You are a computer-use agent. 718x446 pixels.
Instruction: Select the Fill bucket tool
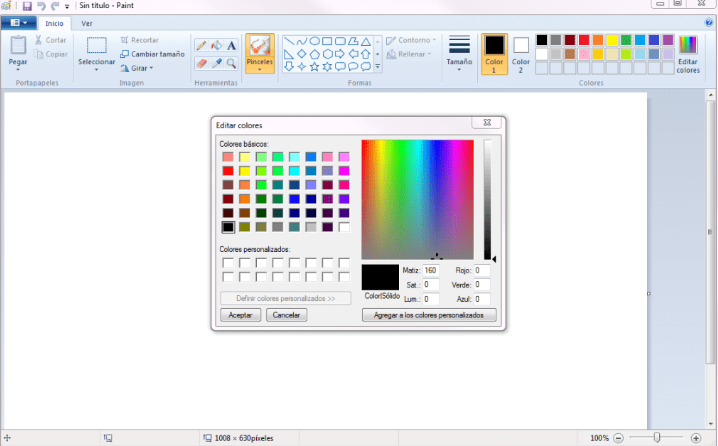[216, 45]
